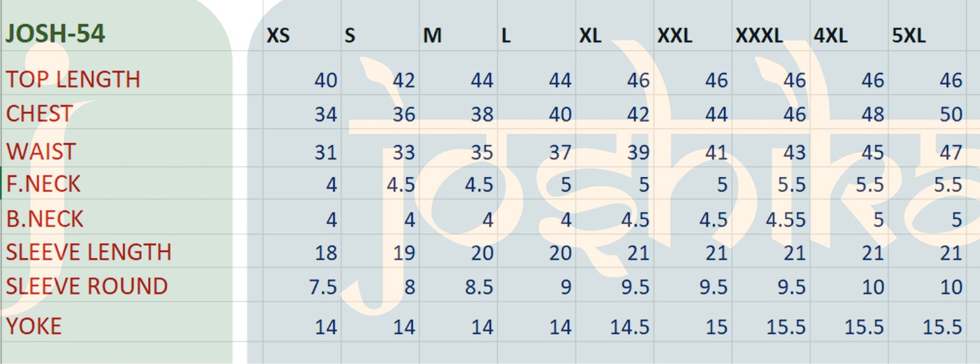This screenshot has width=980, height=364.
Task: Click the XS size column header
Action: 278,35
